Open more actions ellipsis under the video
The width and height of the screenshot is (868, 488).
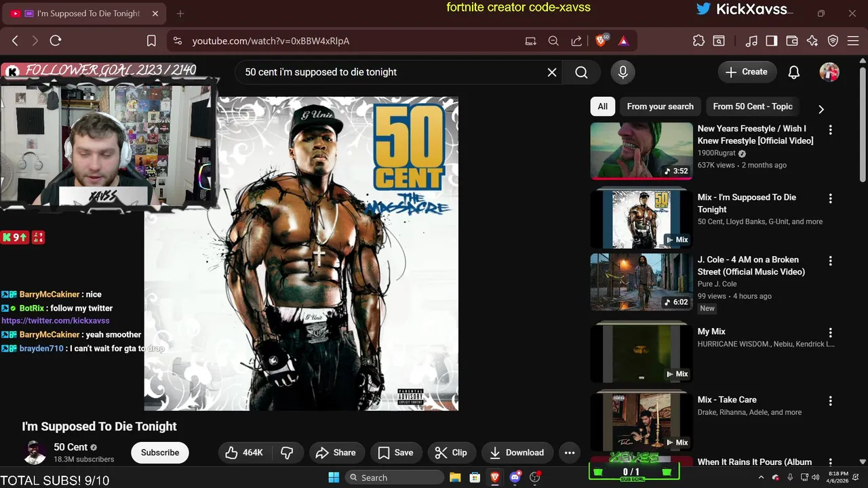click(570, 453)
